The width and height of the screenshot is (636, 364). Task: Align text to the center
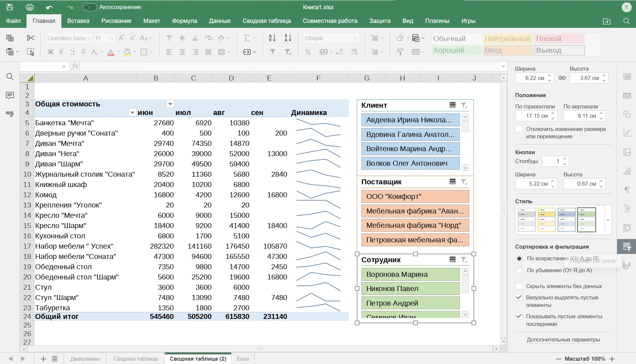click(182, 52)
